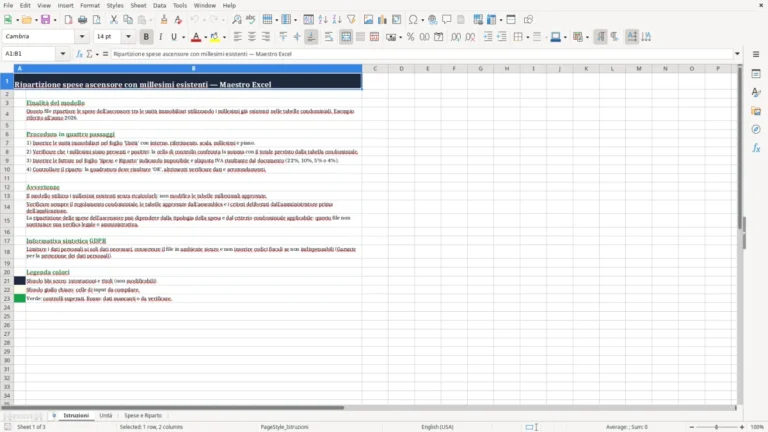Center text horizontally
The height and width of the screenshot is (432, 768).
pos(252,37)
